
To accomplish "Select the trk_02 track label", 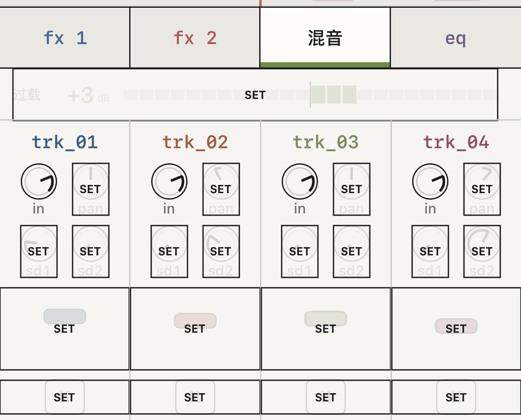I will (x=195, y=142).
